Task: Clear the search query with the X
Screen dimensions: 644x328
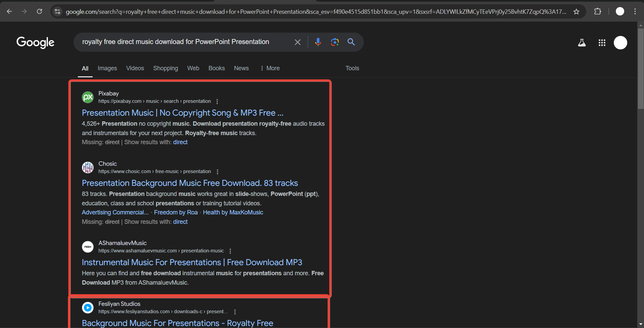Action: click(297, 42)
